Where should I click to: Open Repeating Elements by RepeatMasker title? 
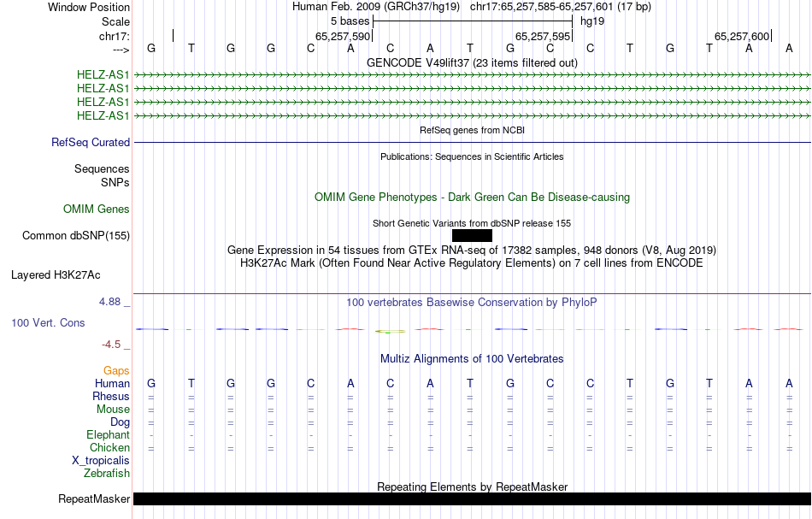tap(472, 487)
